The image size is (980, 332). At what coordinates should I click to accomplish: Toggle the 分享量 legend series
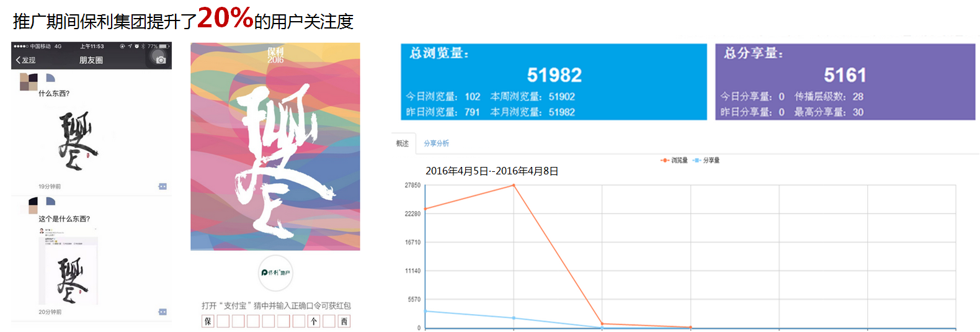[x=706, y=160]
